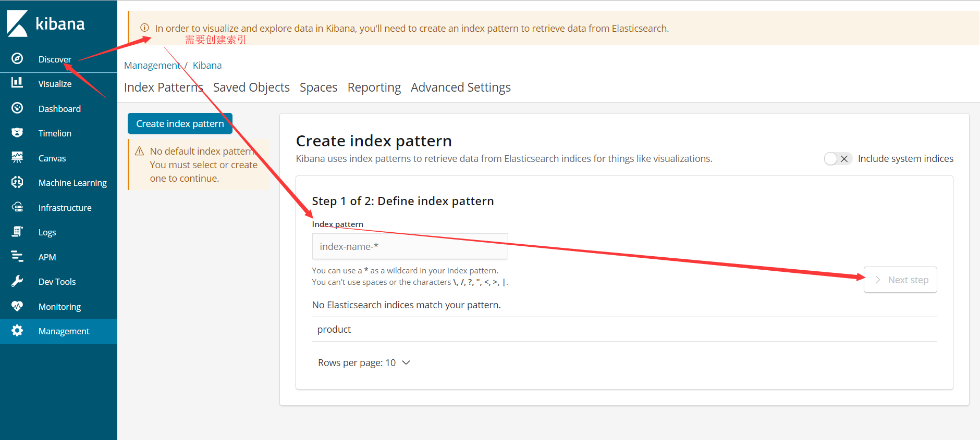Screen dimensions: 980x440
Task: Switch to the Saved Objects tab
Action: point(251,87)
